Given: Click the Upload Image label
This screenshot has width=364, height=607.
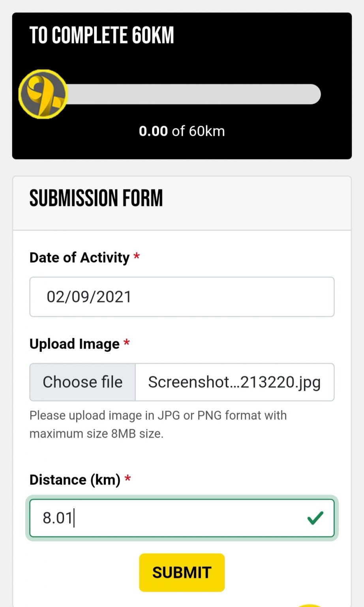Looking at the screenshot, I should (74, 344).
